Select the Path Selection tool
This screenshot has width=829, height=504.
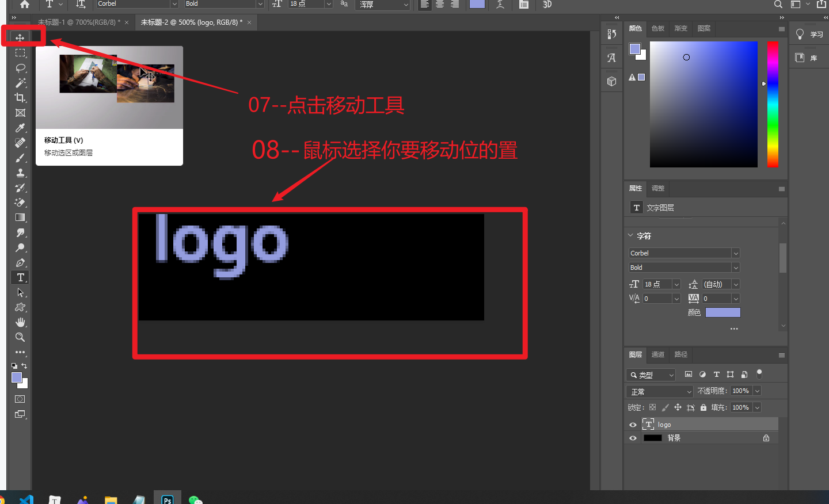(x=20, y=292)
